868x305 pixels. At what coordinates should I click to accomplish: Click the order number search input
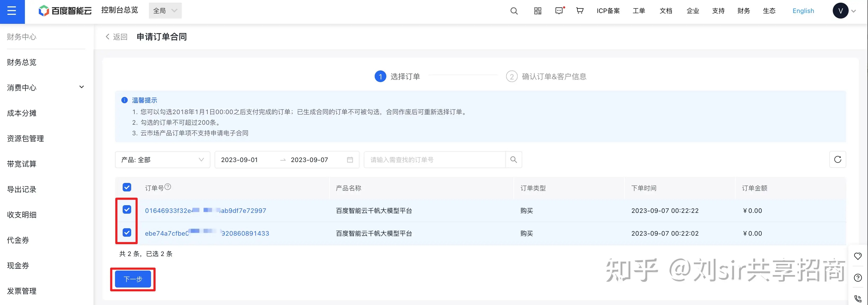(x=435, y=160)
